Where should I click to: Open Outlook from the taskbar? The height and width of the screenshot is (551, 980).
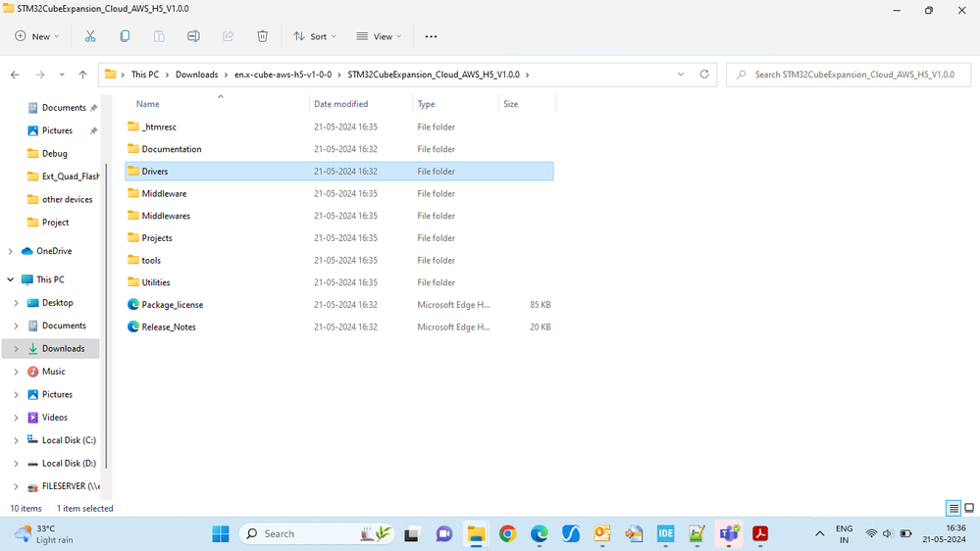click(x=602, y=533)
